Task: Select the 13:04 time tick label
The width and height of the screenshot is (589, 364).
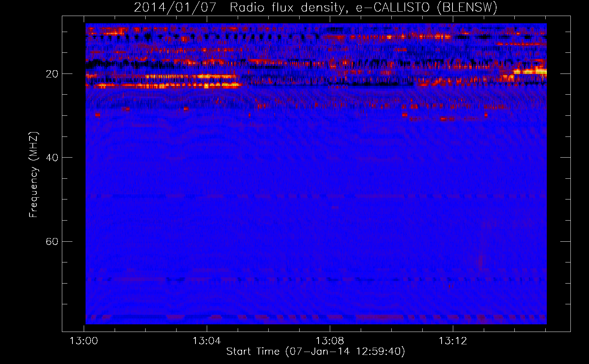Action: click(207, 341)
